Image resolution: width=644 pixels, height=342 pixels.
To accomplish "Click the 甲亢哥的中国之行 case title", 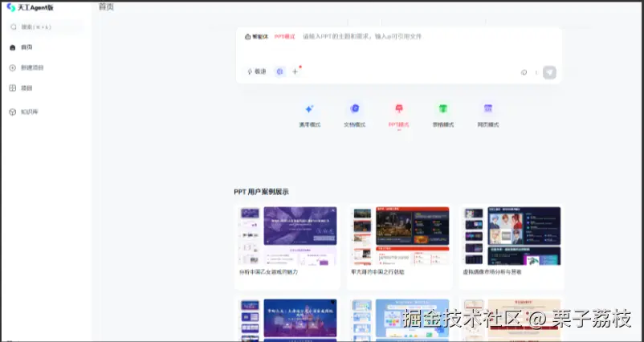I will click(x=378, y=272).
